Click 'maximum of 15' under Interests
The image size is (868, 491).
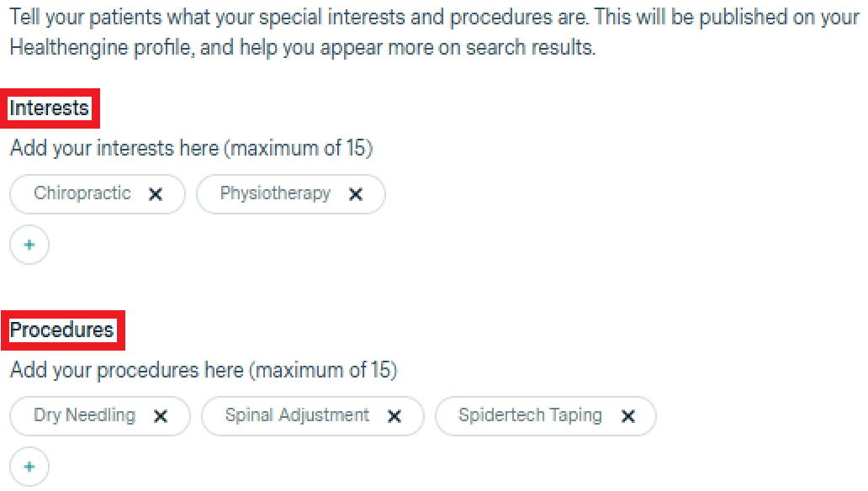pyautogui.click(x=303, y=149)
